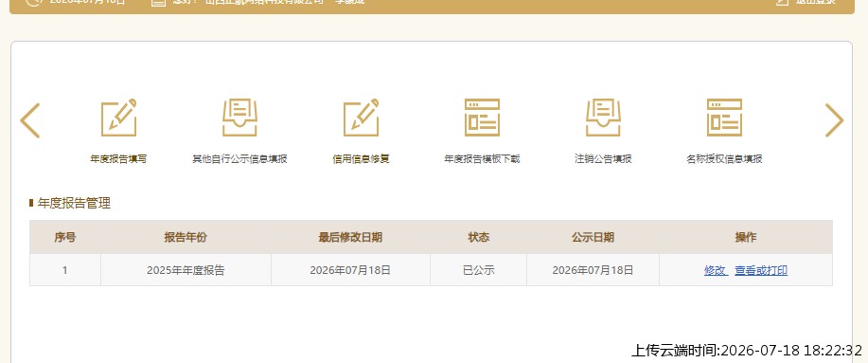Image resolution: width=868 pixels, height=363 pixels.
Task: Show previous items with left chevron arrow
Action: tap(30, 120)
